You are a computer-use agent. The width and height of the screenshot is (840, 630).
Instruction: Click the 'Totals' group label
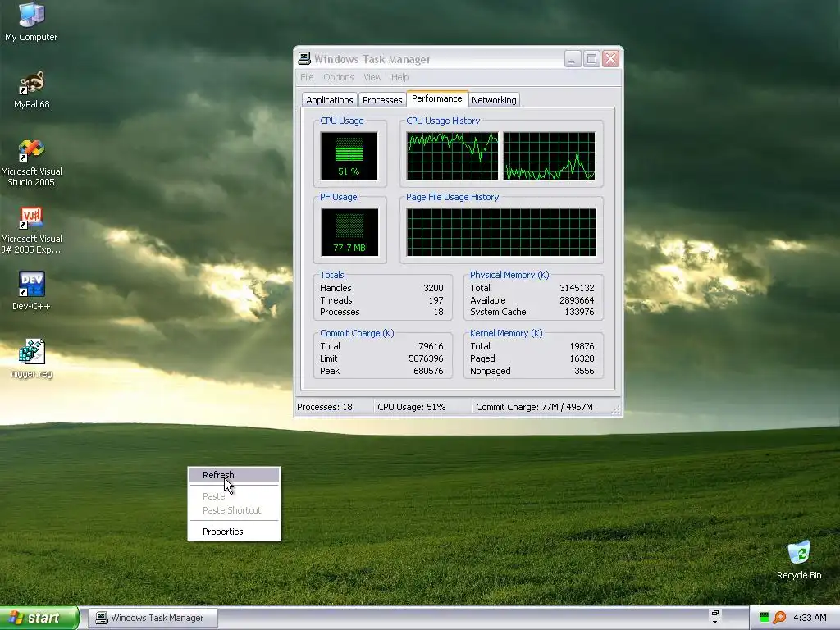332,275
